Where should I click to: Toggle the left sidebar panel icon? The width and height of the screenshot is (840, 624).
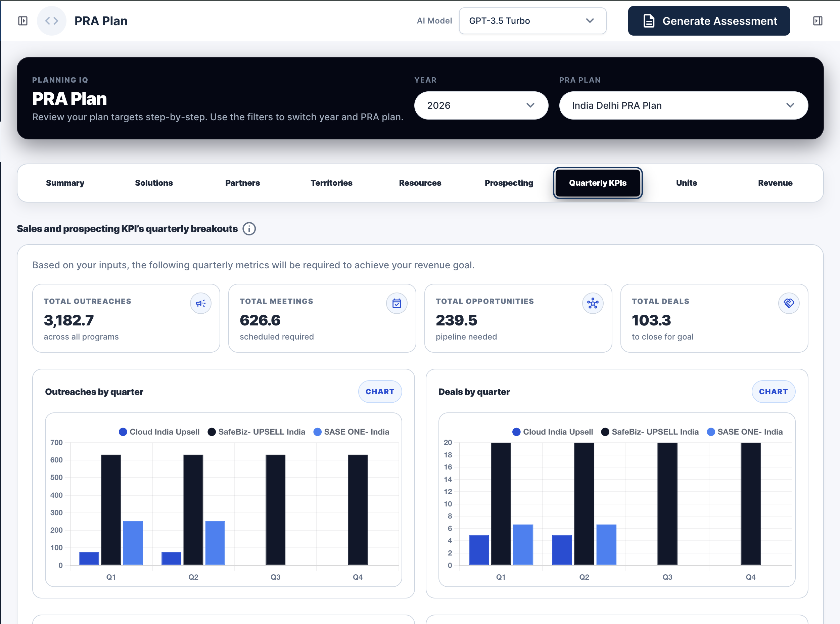(22, 21)
